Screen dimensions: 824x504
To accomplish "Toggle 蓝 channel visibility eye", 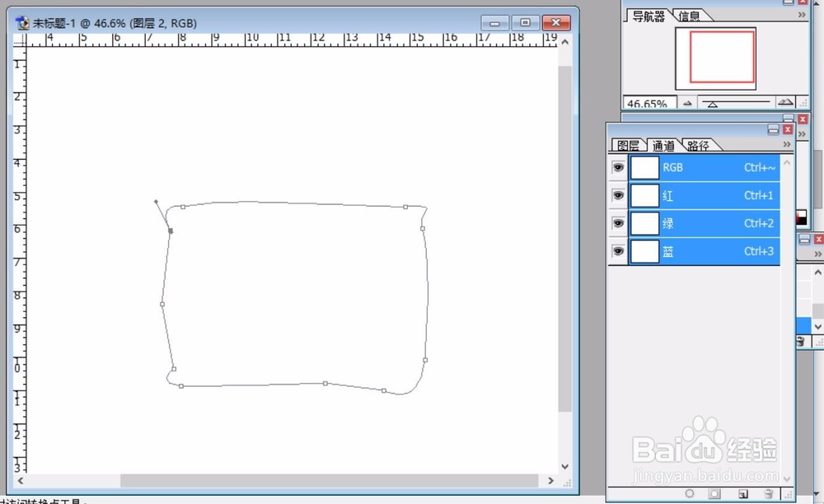I will (618, 251).
